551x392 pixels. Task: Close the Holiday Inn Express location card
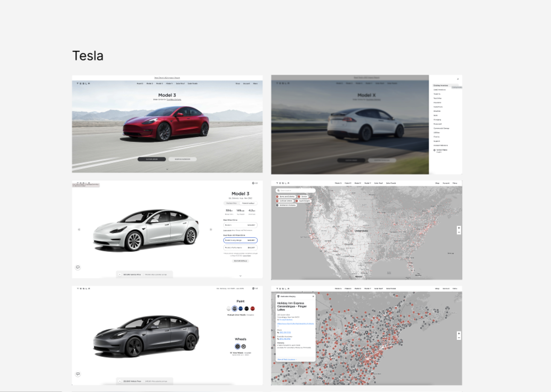(x=313, y=296)
